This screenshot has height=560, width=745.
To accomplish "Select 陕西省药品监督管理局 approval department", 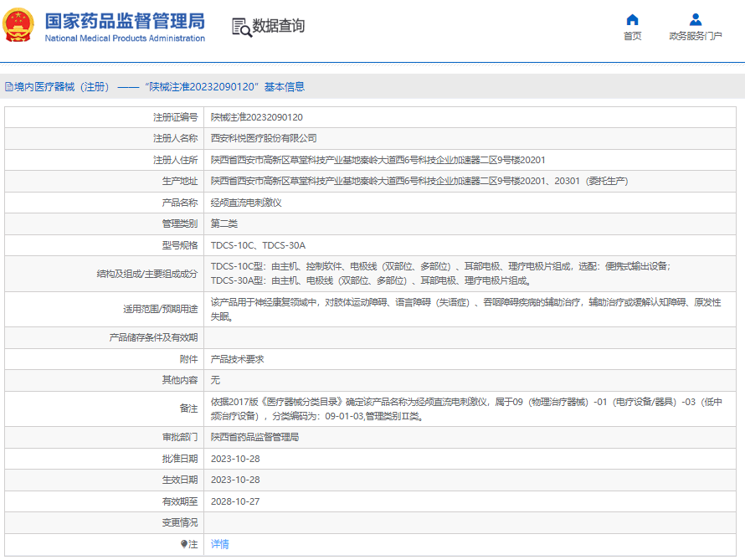I will pos(254,437).
